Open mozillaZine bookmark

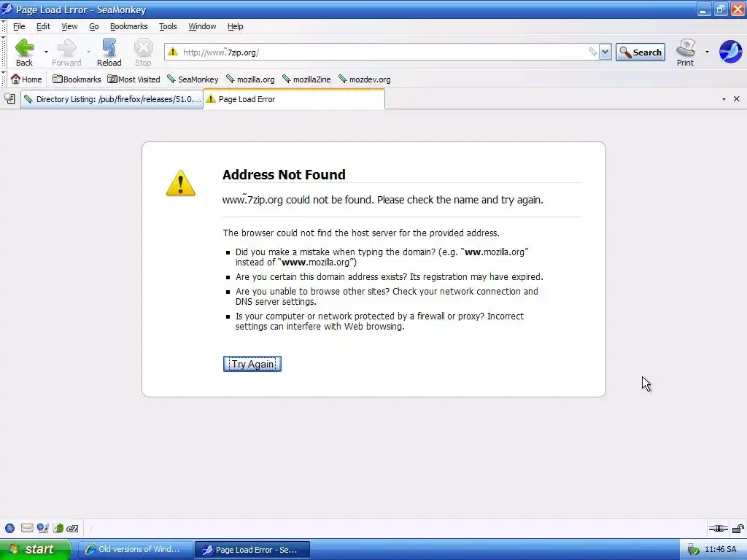(307, 79)
